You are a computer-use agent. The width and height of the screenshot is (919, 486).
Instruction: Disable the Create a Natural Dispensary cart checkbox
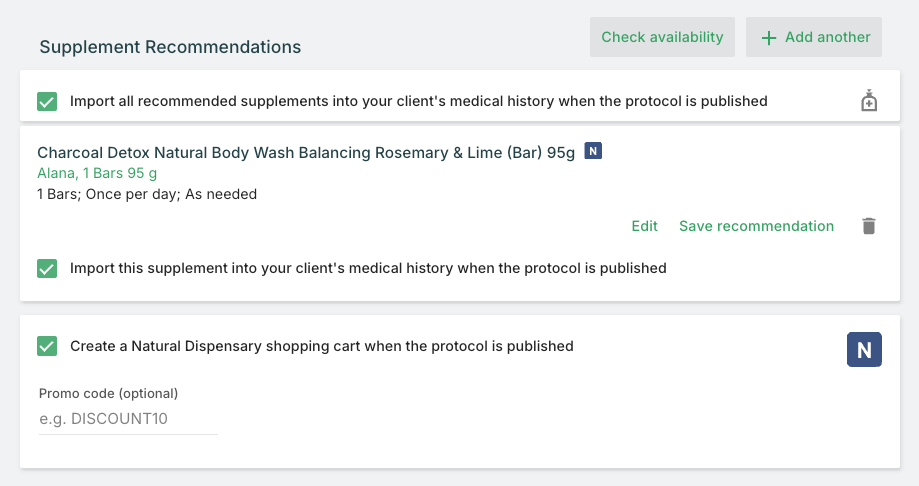click(47, 346)
